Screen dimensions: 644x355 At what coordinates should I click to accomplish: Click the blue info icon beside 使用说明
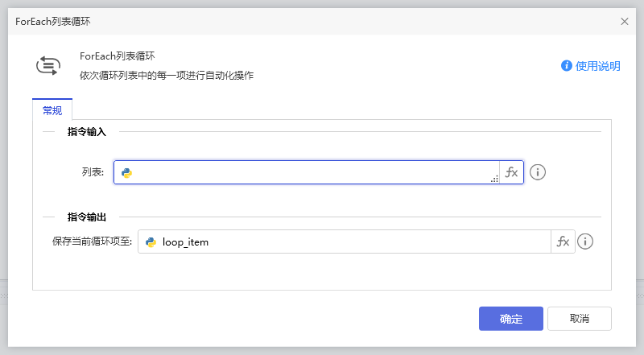click(567, 66)
